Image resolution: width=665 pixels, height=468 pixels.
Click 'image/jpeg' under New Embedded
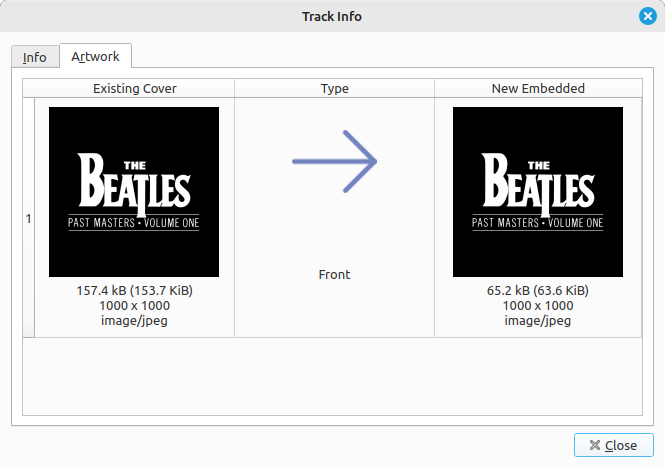tap(538, 321)
